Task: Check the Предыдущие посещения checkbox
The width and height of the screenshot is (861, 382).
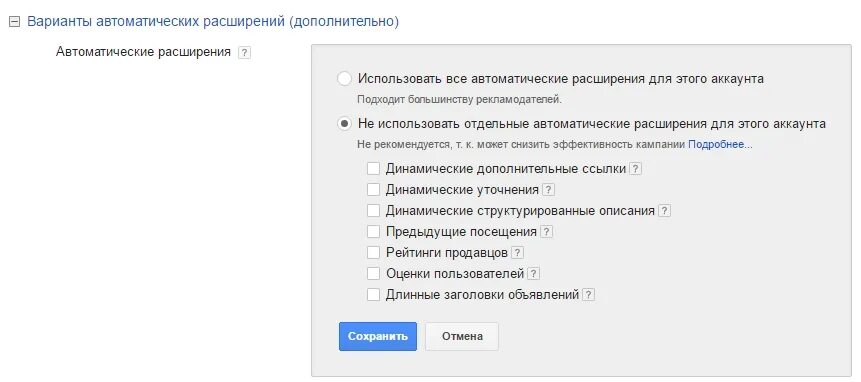Action: click(373, 232)
